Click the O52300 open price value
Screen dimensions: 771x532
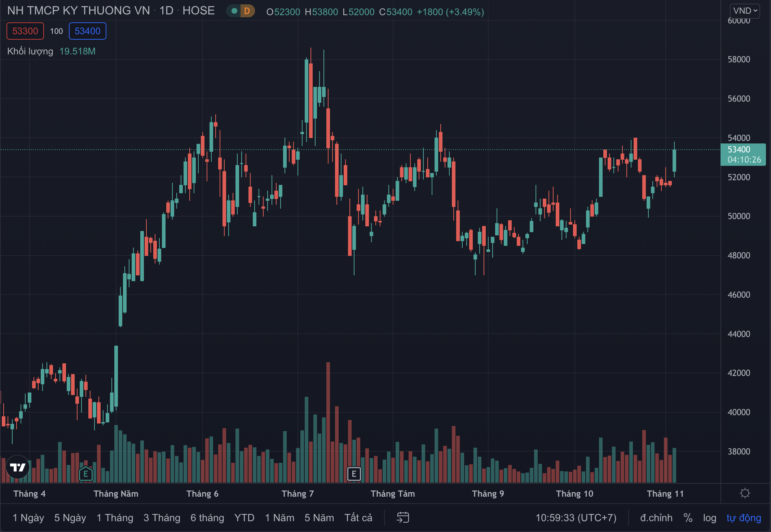click(283, 12)
